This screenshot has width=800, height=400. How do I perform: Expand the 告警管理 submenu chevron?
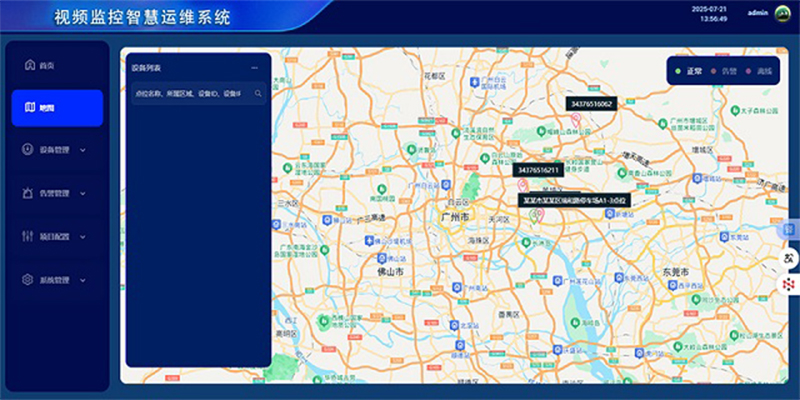pyautogui.click(x=82, y=194)
